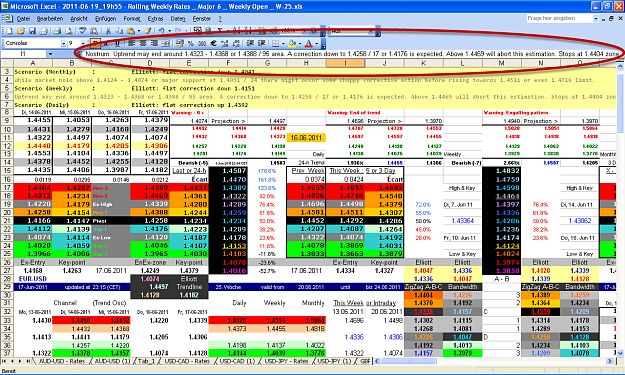Click the Open file folder icon
Image resolution: width=625 pixels, height=375 pixels.
point(21,31)
